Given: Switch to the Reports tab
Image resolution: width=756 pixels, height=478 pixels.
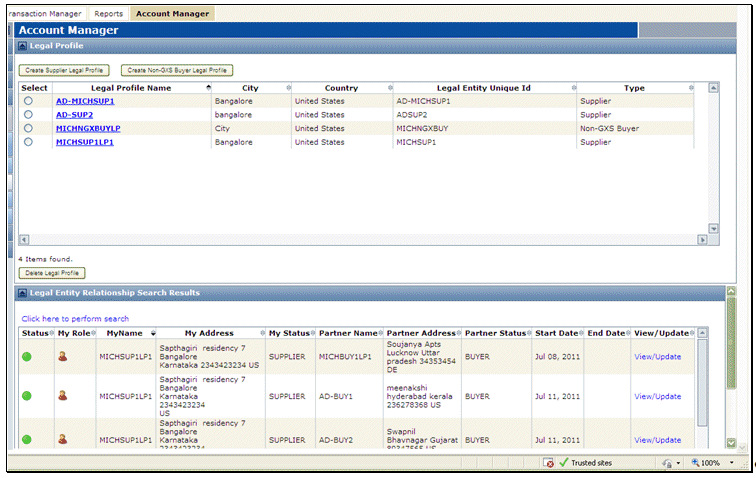Looking at the screenshot, I should tap(109, 14).
